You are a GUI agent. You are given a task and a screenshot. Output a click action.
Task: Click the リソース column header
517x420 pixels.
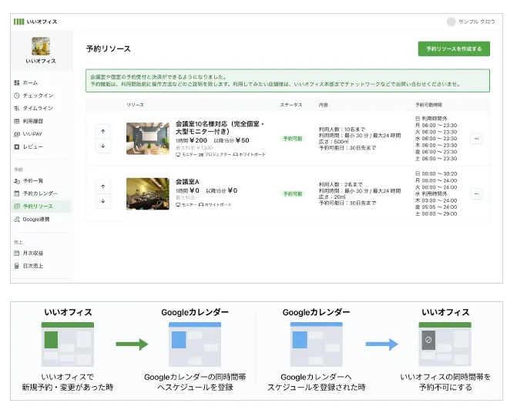pyautogui.click(x=135, y=105)
